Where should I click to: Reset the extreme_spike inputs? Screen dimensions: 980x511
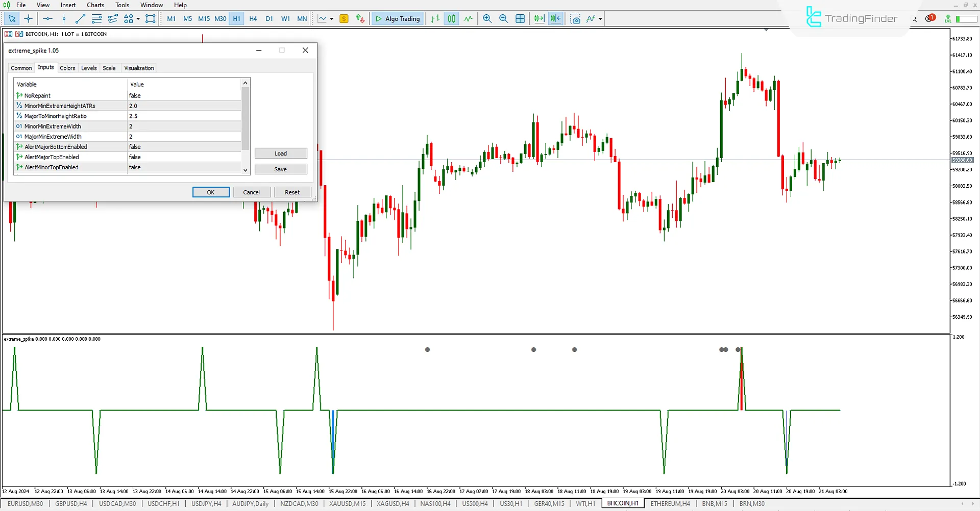tap(292, 192)
